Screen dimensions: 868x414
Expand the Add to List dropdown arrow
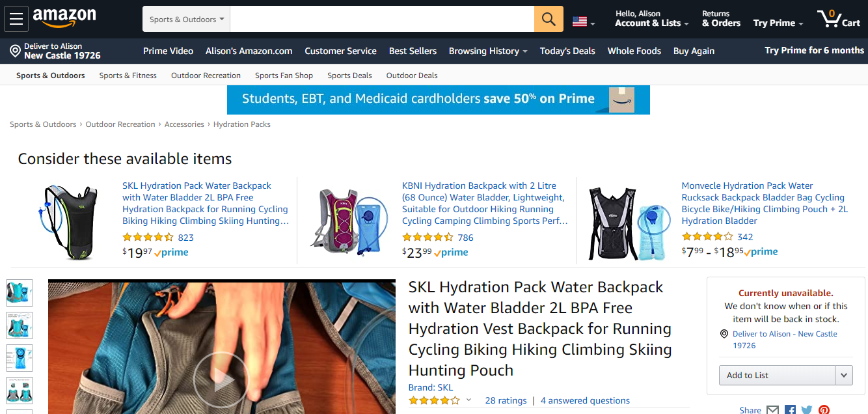pyautogui.click(x=844, y=375)
